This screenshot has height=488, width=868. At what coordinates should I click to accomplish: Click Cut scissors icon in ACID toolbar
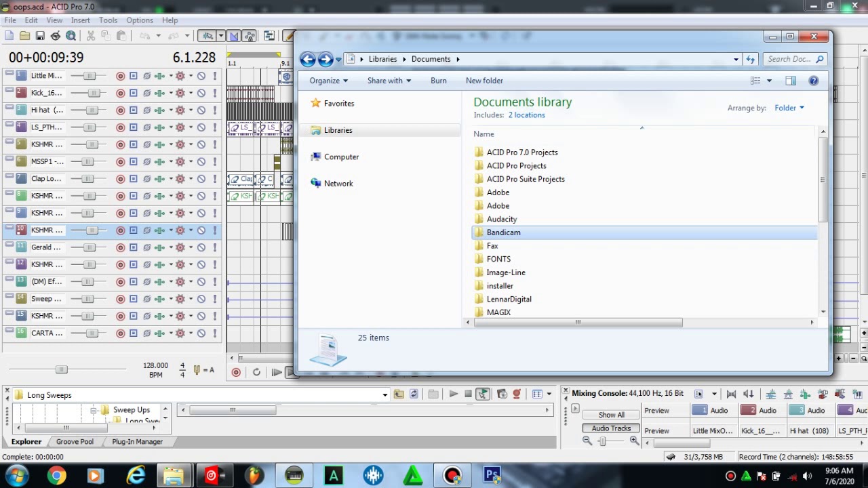91,36
